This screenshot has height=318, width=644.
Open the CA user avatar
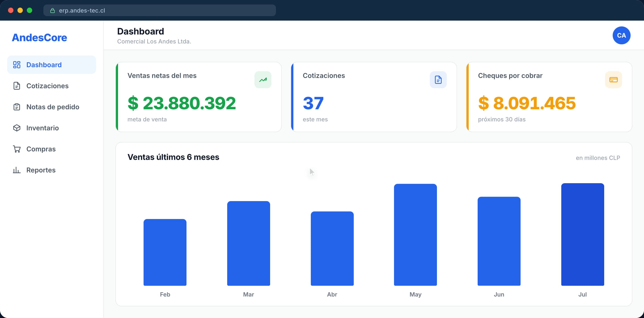621,35
